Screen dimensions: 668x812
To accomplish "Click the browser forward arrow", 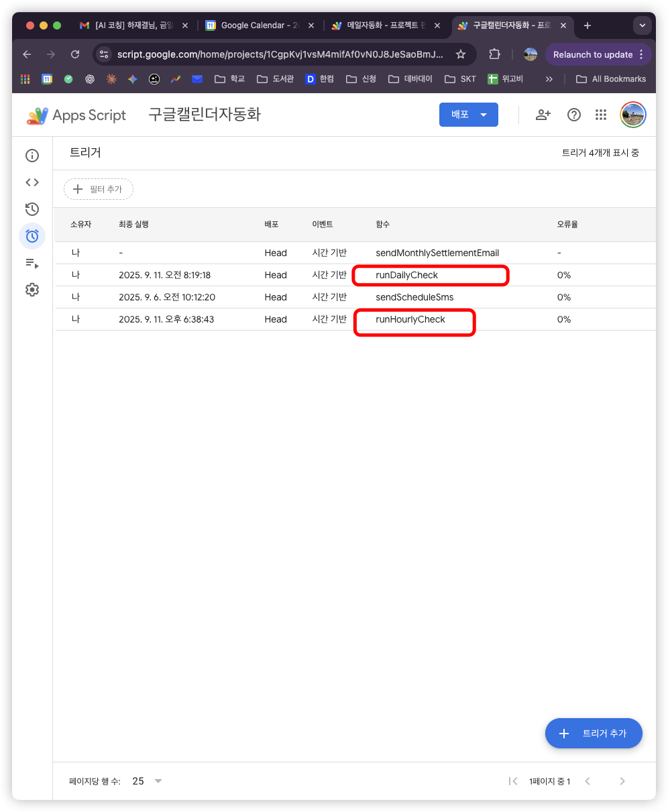I will pos(51,54).
